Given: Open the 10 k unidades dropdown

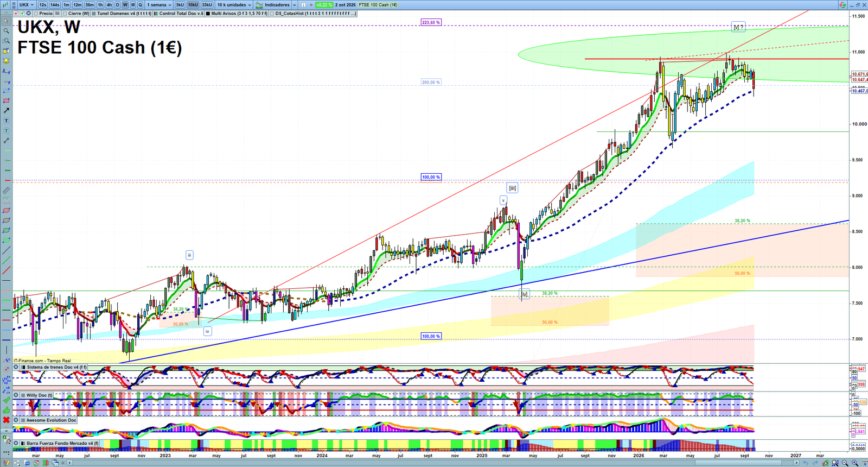Looking at the screenshot, I should pyautogui.click(x=234, y=4).
